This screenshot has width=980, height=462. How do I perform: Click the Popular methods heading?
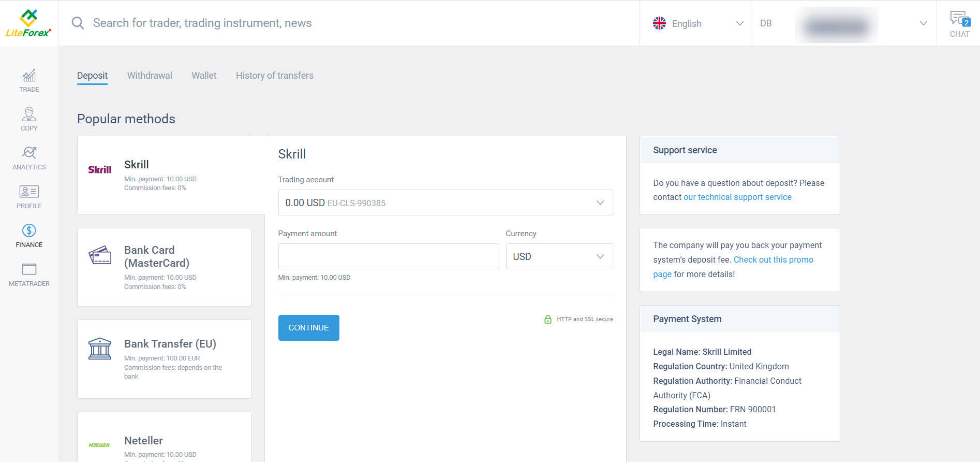coord(126,119)
